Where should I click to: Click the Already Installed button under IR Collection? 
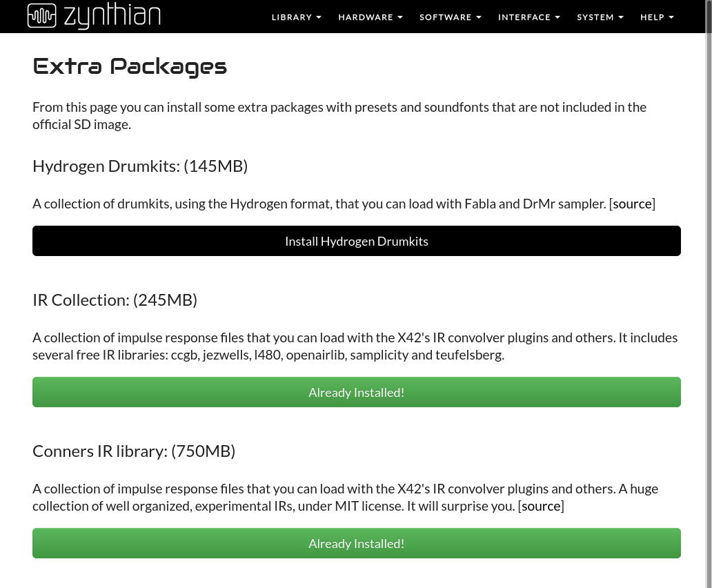(x=356, y=392)
